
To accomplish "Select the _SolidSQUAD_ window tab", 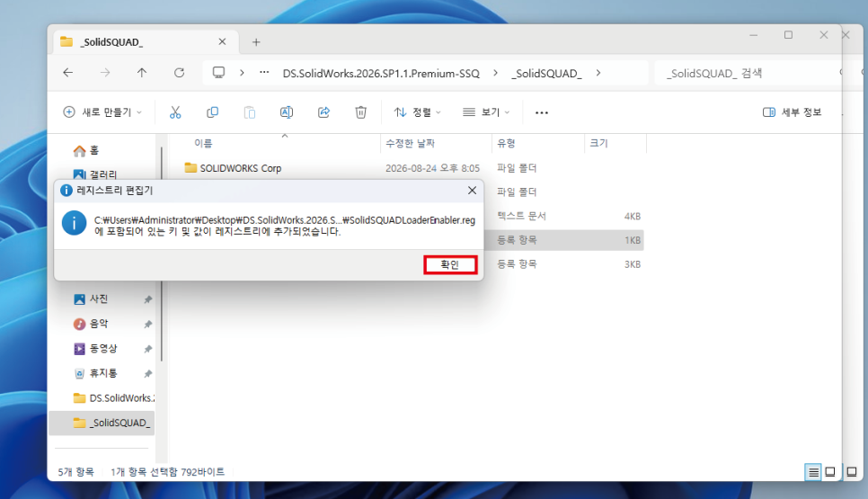I will tap(146, 42).
